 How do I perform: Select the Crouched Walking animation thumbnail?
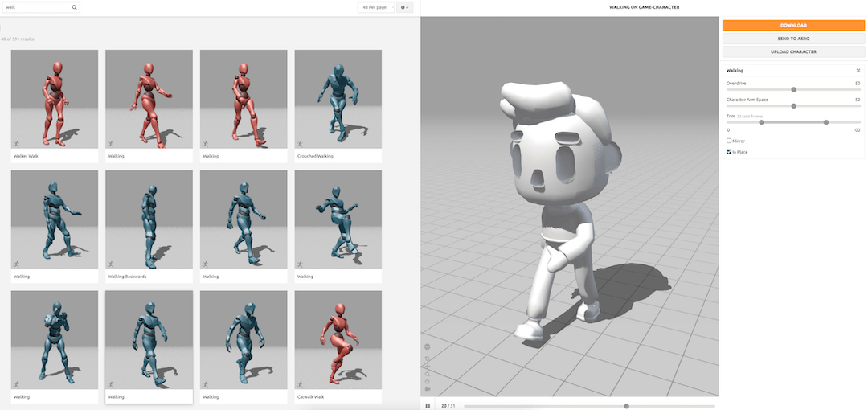click(x=338, y=99)
